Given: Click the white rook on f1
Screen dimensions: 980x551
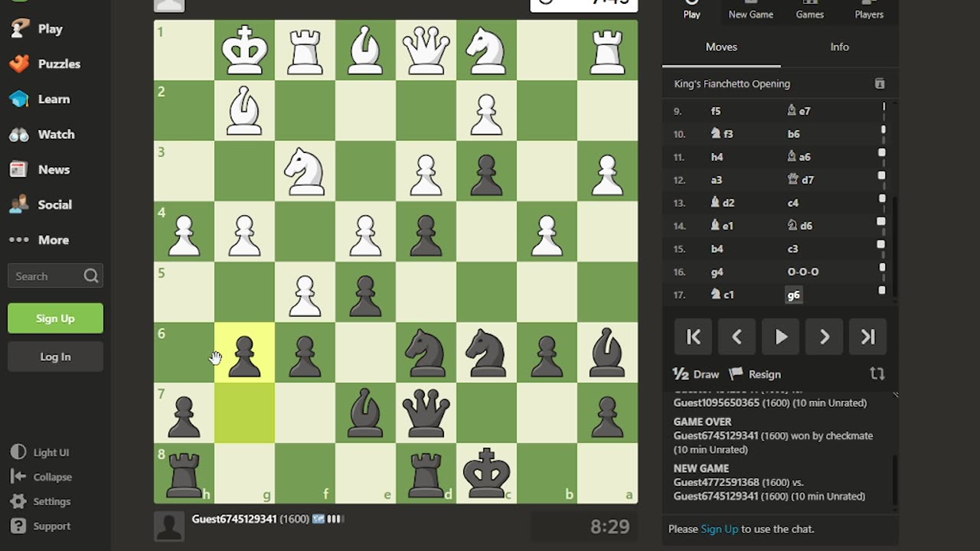Looking at the screenshot, I should click(305, 51).
